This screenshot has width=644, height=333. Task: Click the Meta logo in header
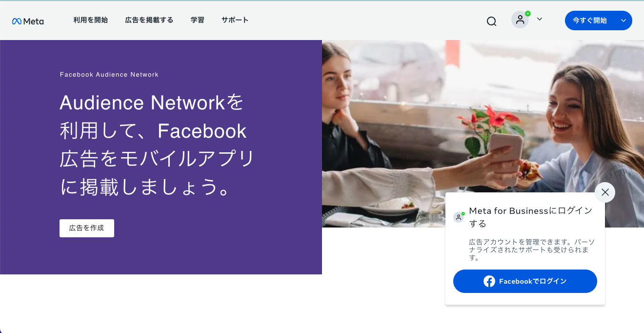(28, 21)
